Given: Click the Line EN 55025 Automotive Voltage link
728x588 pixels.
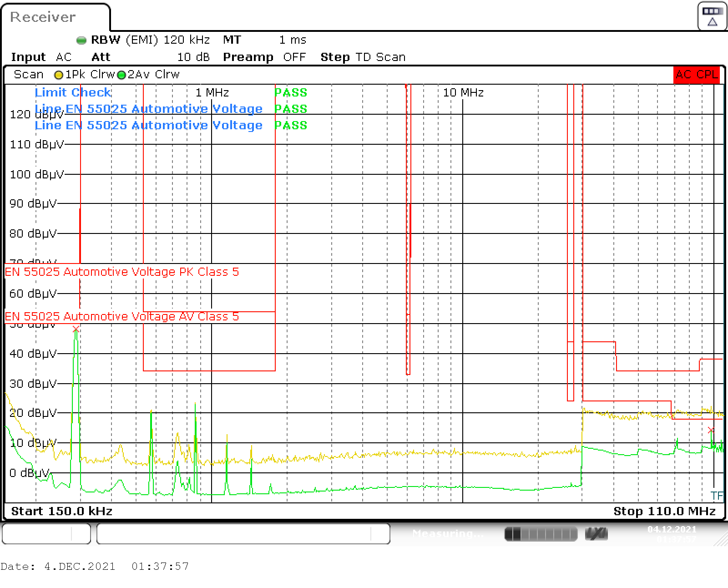Looking at the screenshot, I should point(148,109).
